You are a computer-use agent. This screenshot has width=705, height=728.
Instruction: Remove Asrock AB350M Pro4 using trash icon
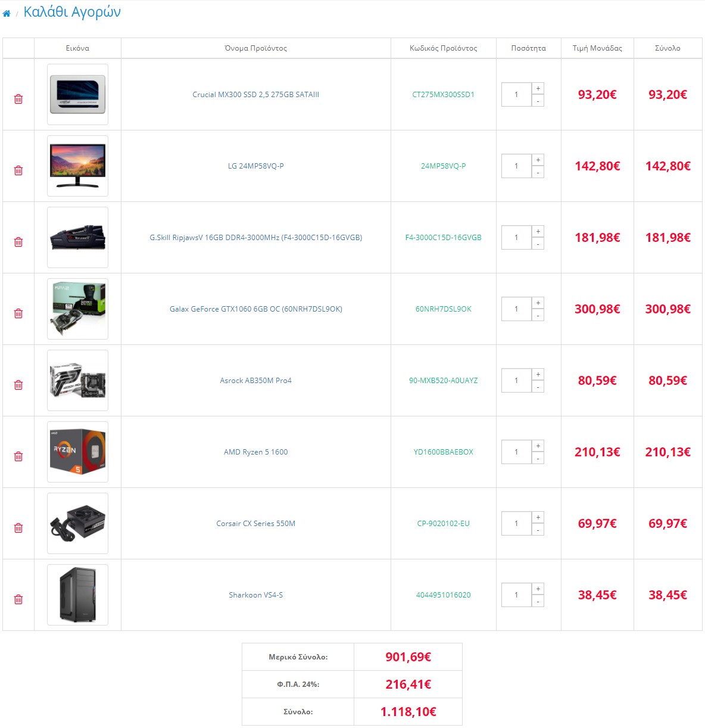[18, 385]
